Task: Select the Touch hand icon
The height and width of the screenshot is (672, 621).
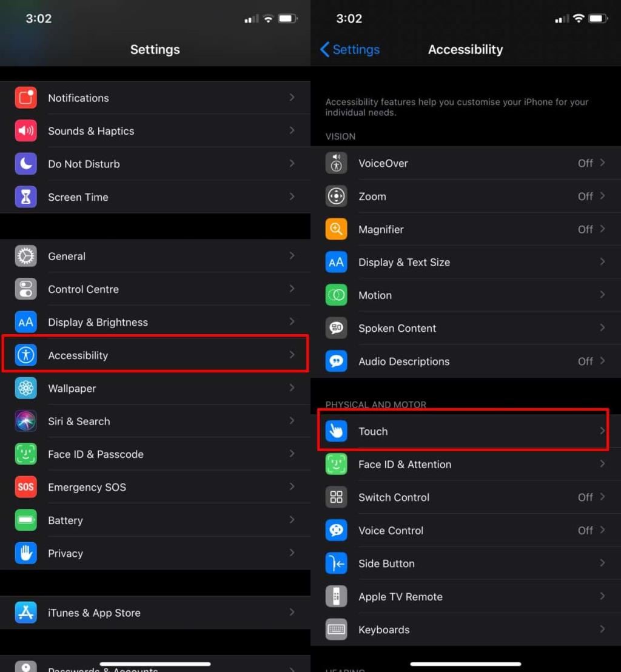Action: click(x=336, y=431)
